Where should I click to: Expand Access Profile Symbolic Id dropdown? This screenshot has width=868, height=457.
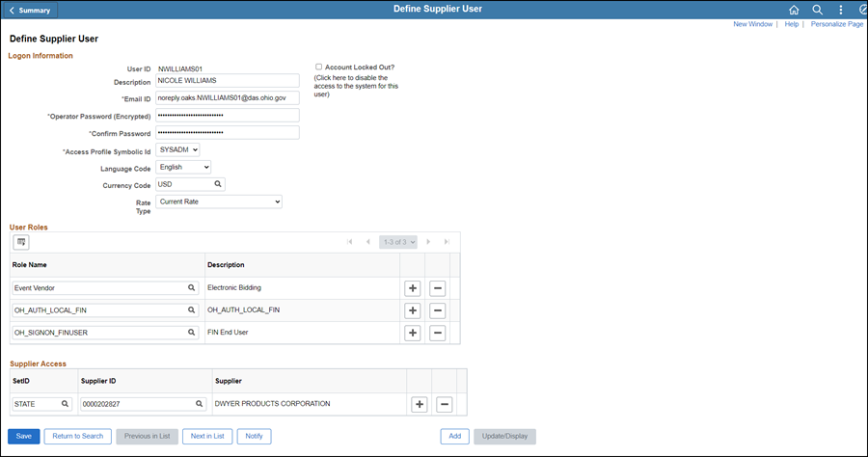pos(177,150)
